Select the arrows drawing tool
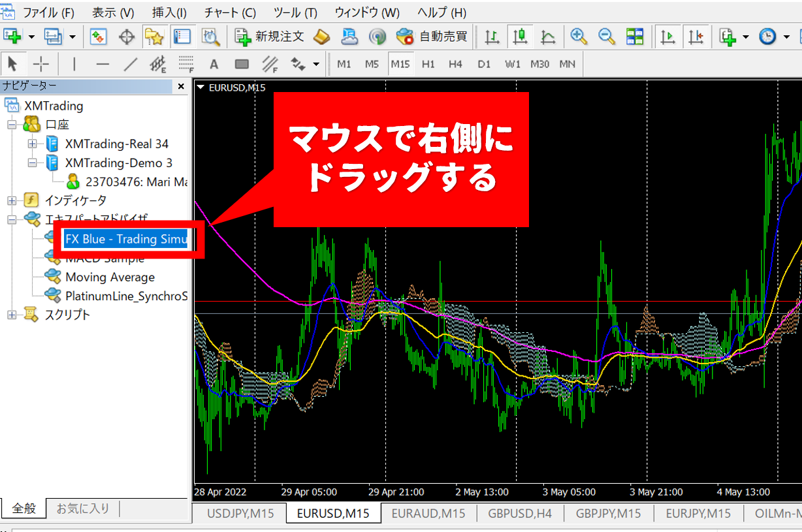The height and width of the screenshot is (532, 802). tap(298, 64)
